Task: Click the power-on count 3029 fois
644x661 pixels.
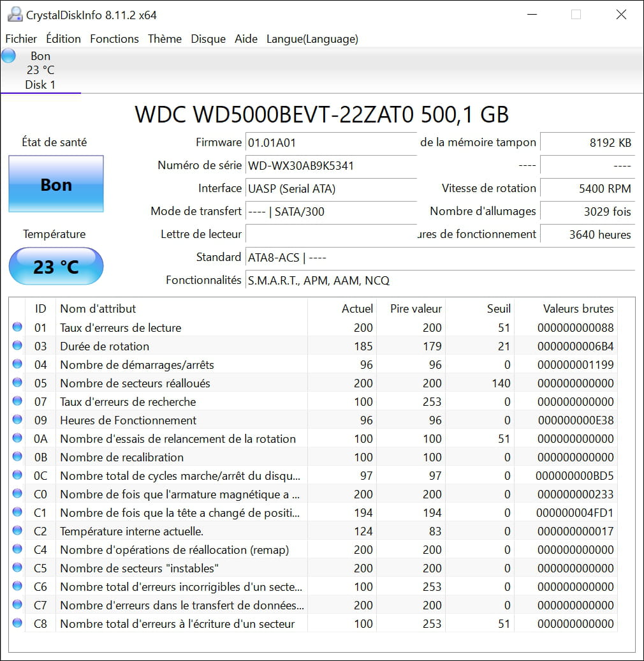Action: 587,211
